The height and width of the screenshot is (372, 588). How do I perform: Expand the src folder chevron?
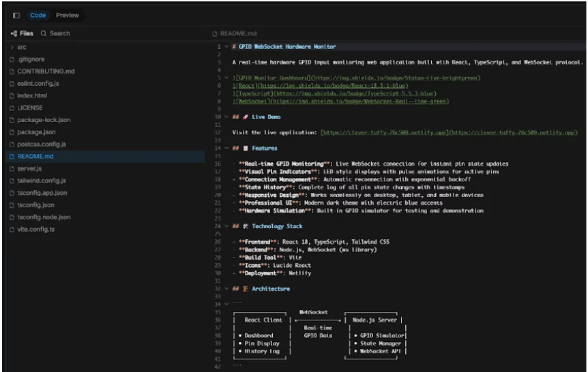(12, 47)
